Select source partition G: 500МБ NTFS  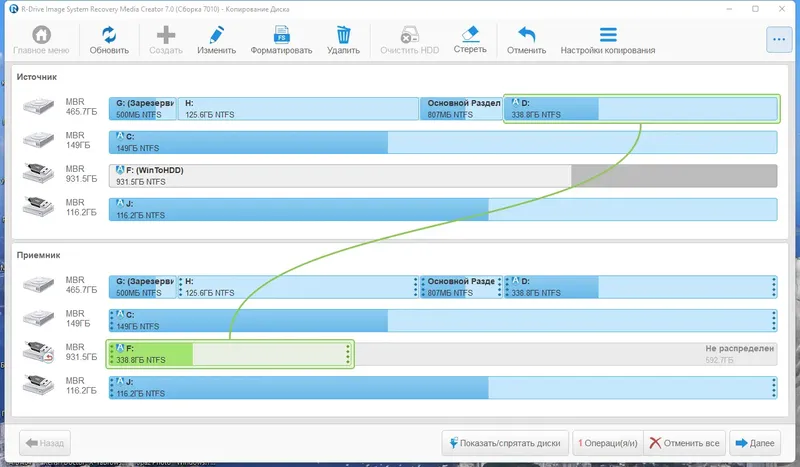[142, 109]
